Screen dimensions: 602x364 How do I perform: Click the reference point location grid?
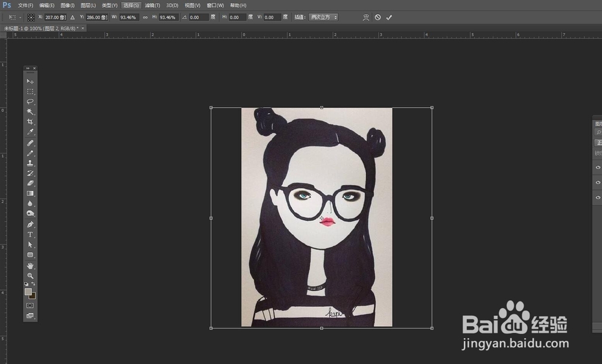tap(31, 17)
